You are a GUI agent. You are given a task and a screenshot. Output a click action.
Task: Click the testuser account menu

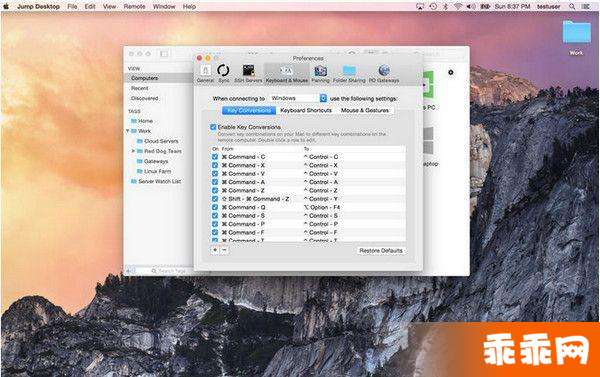548,7
